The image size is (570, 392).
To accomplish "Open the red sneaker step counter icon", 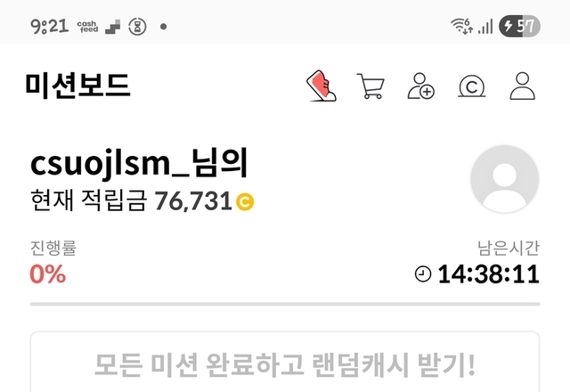I will 322,86.
